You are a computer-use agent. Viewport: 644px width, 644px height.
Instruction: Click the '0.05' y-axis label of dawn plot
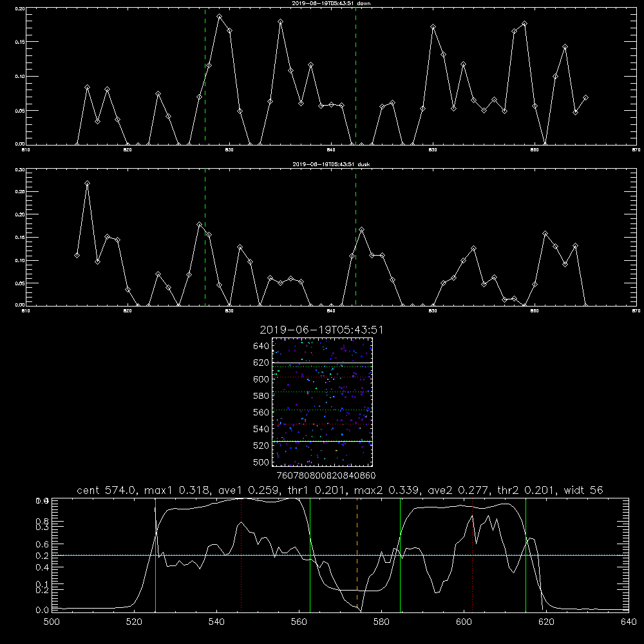click(20, 111)
